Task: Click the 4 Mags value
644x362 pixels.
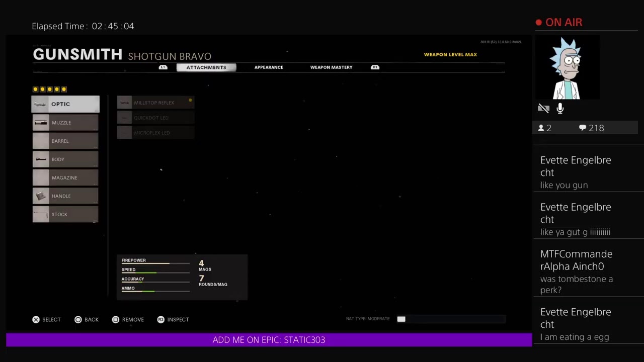Action: 204,265
